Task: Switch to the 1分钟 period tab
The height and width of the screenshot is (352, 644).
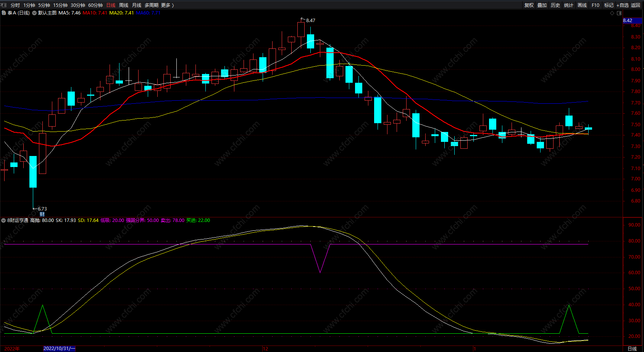Action: (x=29, y=5)
